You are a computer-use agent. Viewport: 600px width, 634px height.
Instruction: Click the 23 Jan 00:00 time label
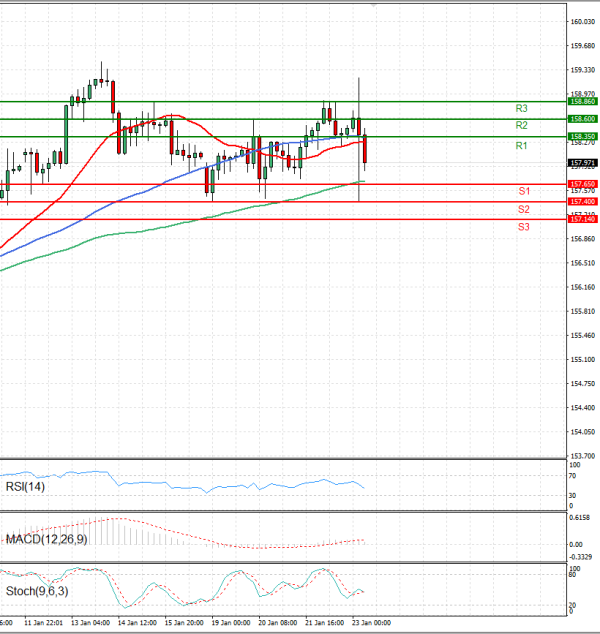tap(368, 623)
